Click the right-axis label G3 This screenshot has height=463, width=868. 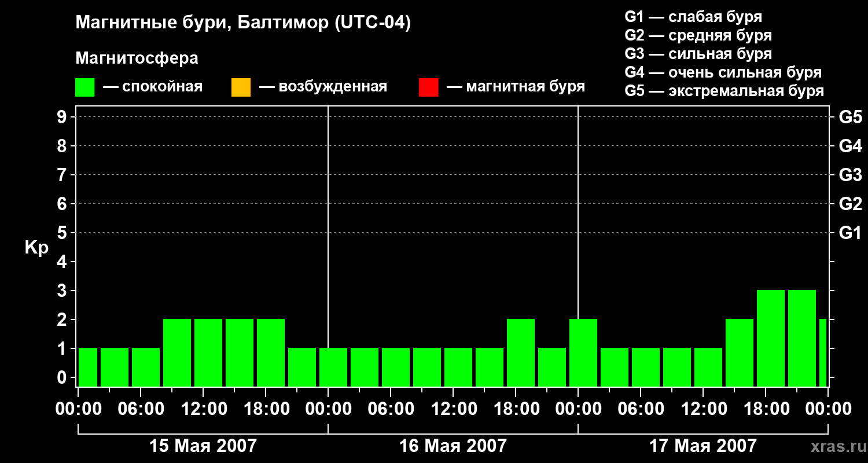tap(850, 175)
